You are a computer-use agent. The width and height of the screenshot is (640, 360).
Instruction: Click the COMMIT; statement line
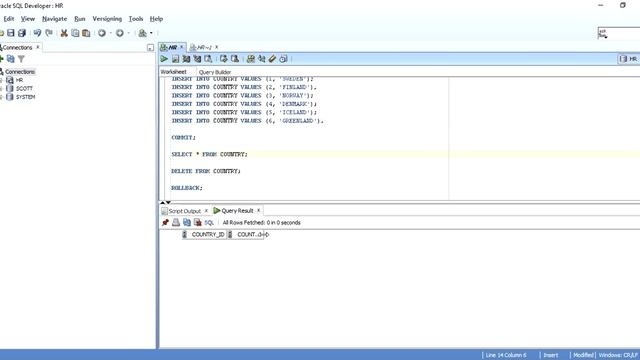coord(184,138)
